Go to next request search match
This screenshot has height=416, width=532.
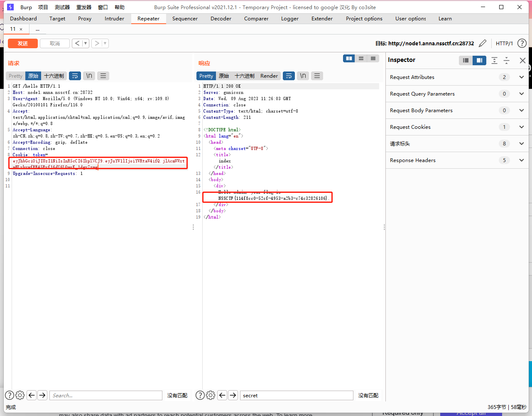(x=42, y=395)
